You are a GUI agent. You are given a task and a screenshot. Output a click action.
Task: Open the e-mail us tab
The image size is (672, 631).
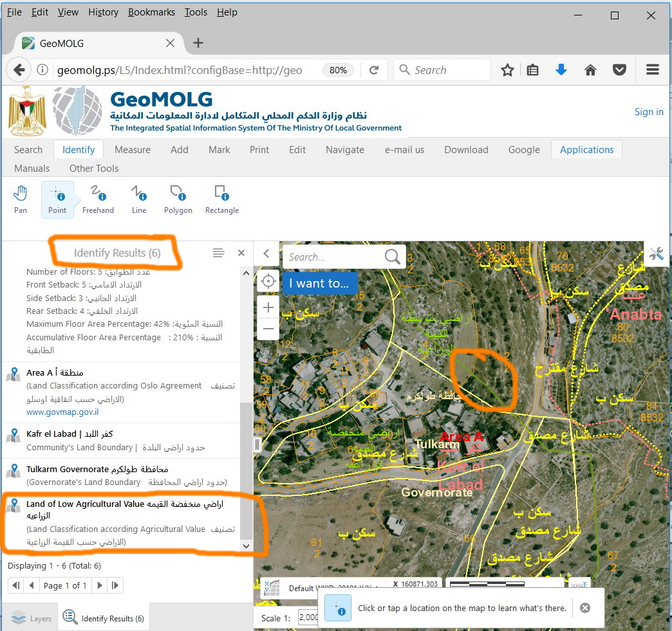pyautogui.click(x=404, y=149)
